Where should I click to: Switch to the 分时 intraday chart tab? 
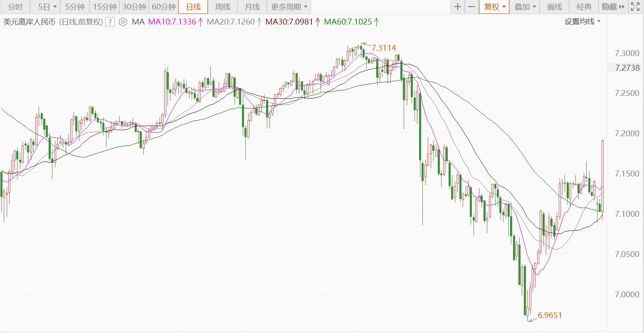click(x=16, y=7)
